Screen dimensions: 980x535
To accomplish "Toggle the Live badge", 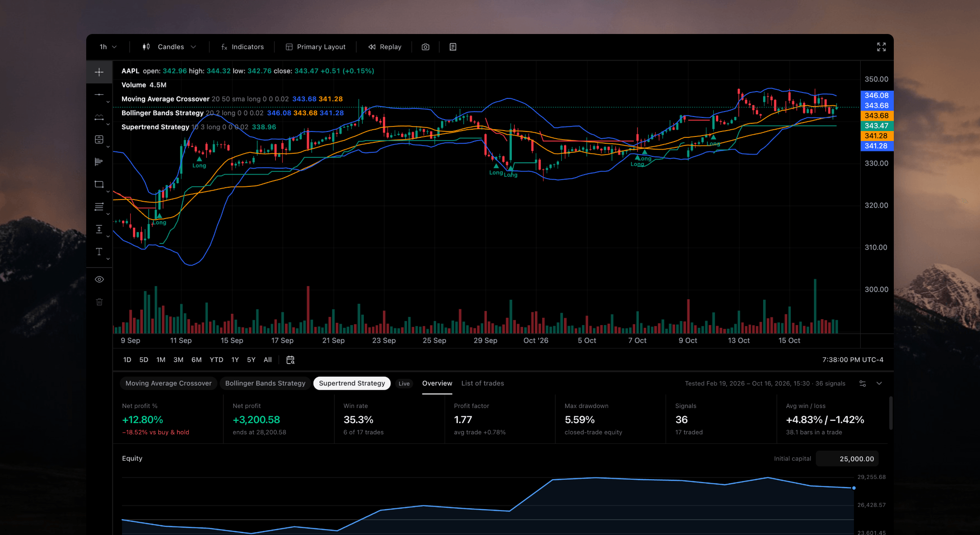I will (404, 384).
